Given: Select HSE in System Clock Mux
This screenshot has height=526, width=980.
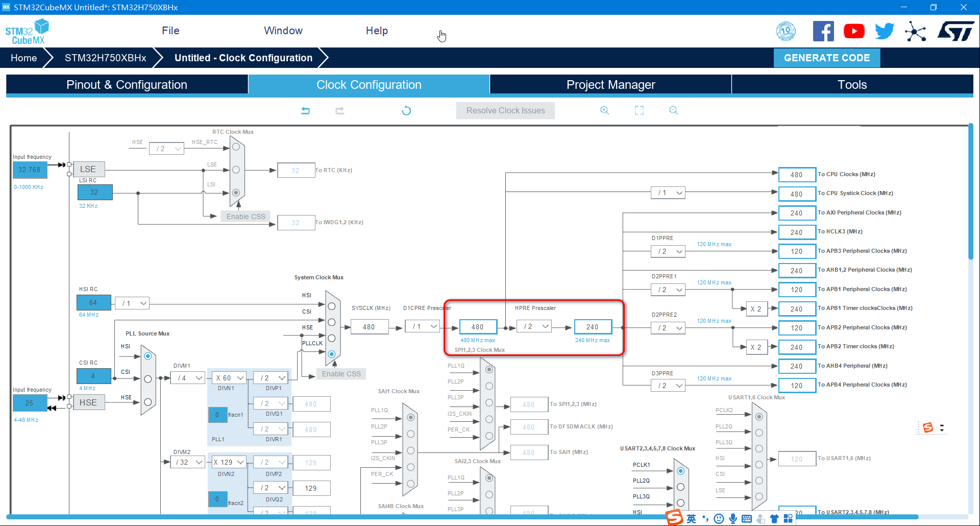Looking at the screenshot, I should tap(331, 338).
